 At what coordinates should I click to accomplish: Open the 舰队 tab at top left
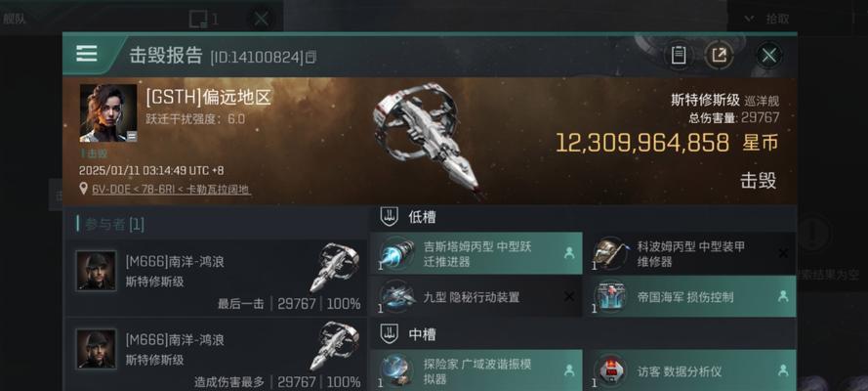15,20
